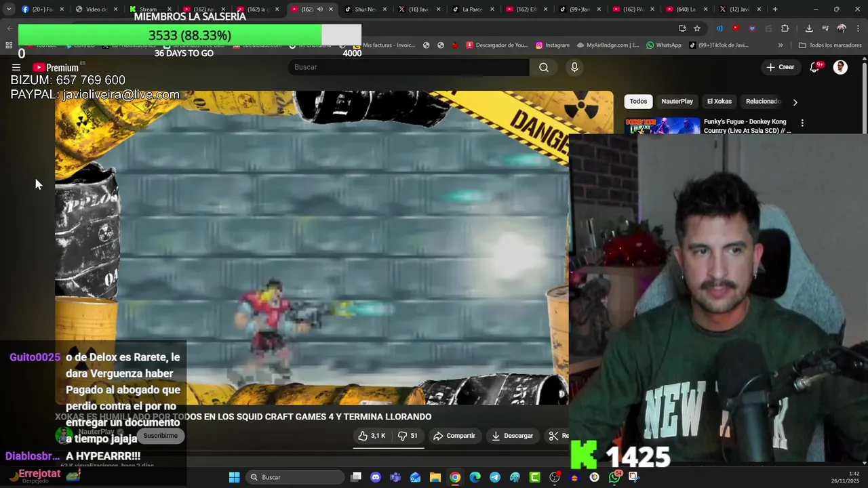
Task: Open Task View on taskbar
Action: click(356, 477)
